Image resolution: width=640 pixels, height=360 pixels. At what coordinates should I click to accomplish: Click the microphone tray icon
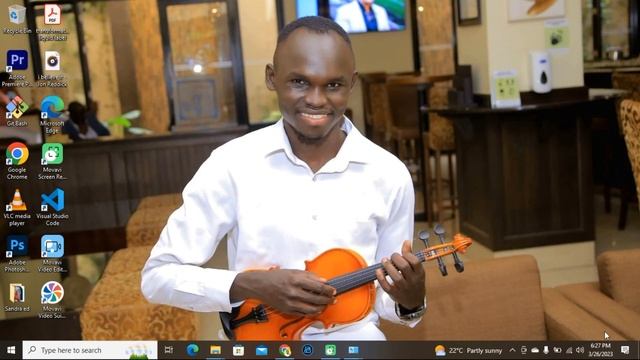[x=546, y=350]
